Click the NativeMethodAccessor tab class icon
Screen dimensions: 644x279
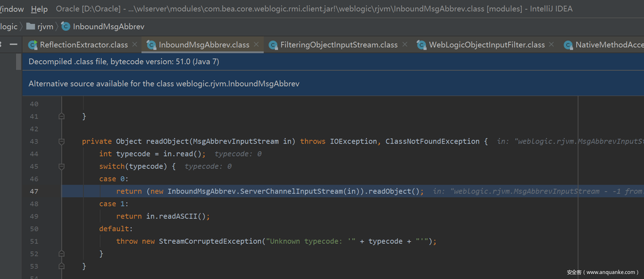coord(569,45)
